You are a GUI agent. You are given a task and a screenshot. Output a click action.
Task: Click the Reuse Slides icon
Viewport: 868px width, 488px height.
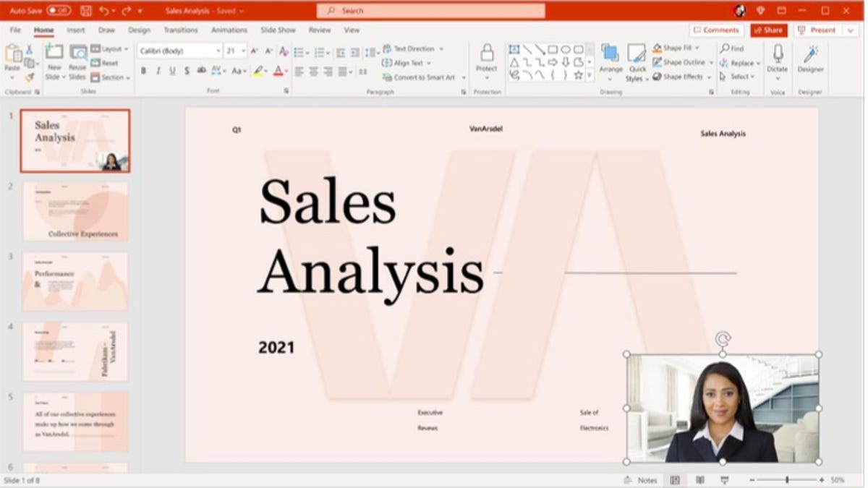(x=77, y=53)
